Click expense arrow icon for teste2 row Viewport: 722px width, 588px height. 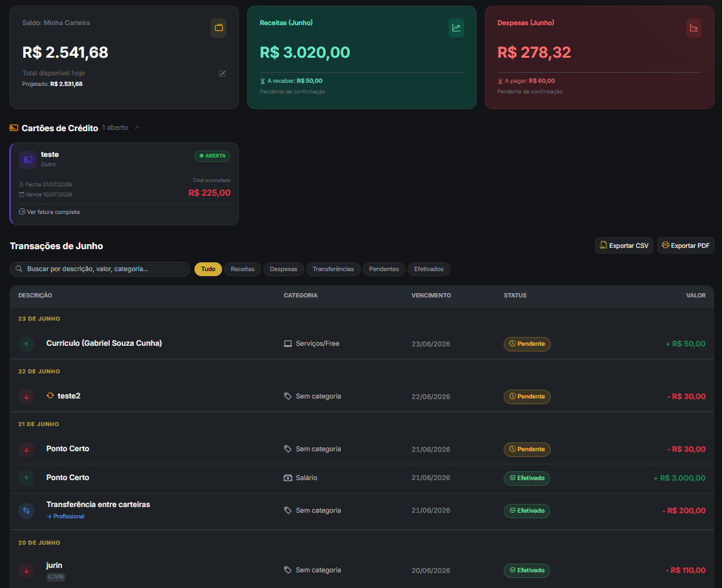point(26,397)
